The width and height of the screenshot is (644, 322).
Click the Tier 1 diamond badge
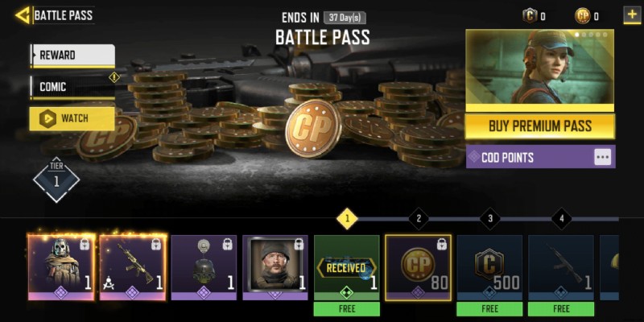[56, 180]
